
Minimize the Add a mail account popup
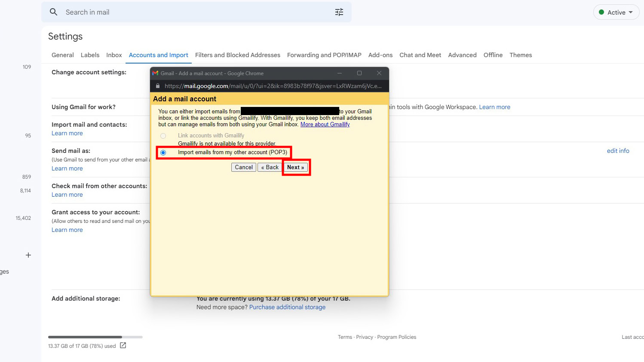click(340, 73)
